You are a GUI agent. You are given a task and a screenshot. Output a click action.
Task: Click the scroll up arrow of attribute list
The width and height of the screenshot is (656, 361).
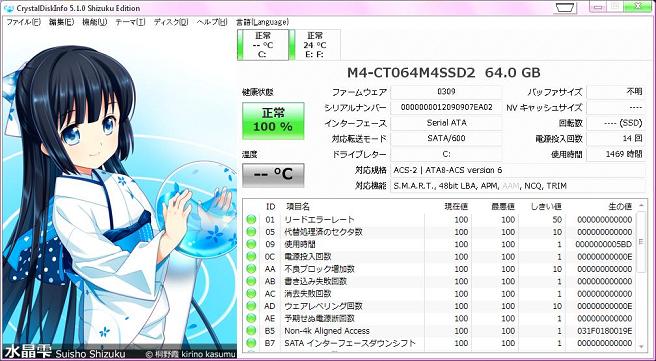(641, 206)
